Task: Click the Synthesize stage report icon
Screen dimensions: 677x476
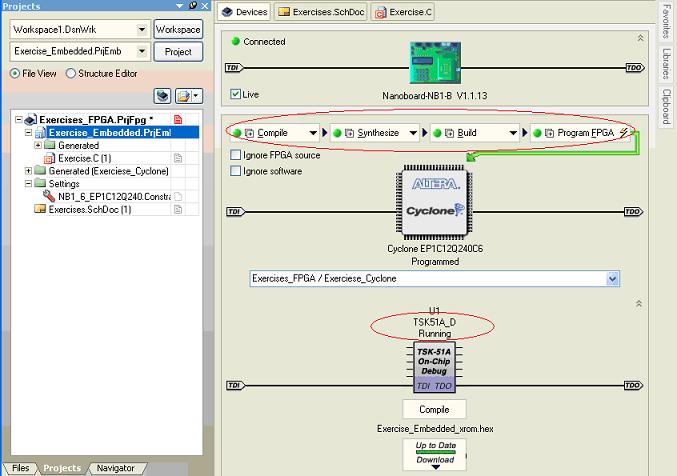Action: [x=349, y=133]
